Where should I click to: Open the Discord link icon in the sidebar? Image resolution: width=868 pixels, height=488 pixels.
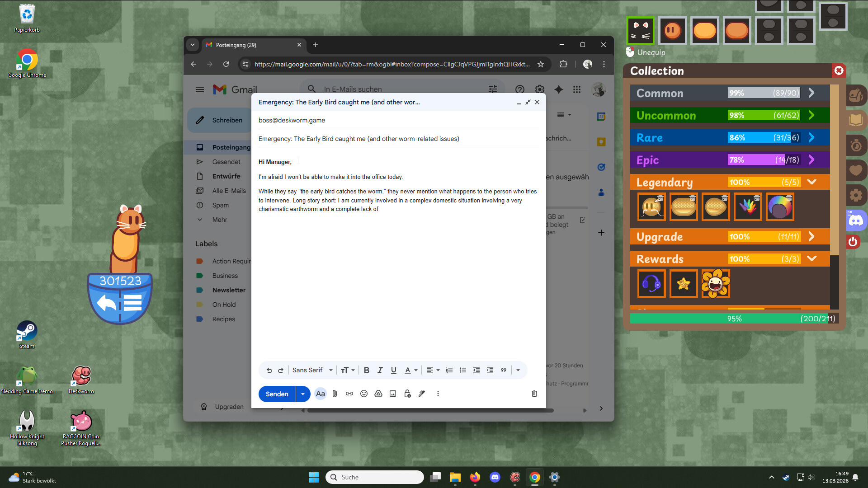856,220
